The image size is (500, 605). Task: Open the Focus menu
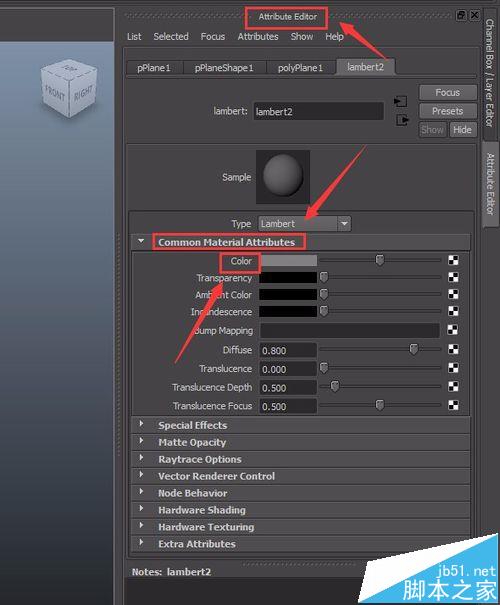213,37
